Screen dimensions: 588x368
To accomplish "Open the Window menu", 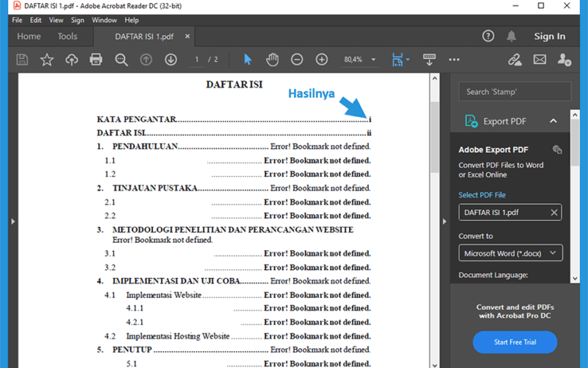I will pyautogui.click(x=104, y=20).
